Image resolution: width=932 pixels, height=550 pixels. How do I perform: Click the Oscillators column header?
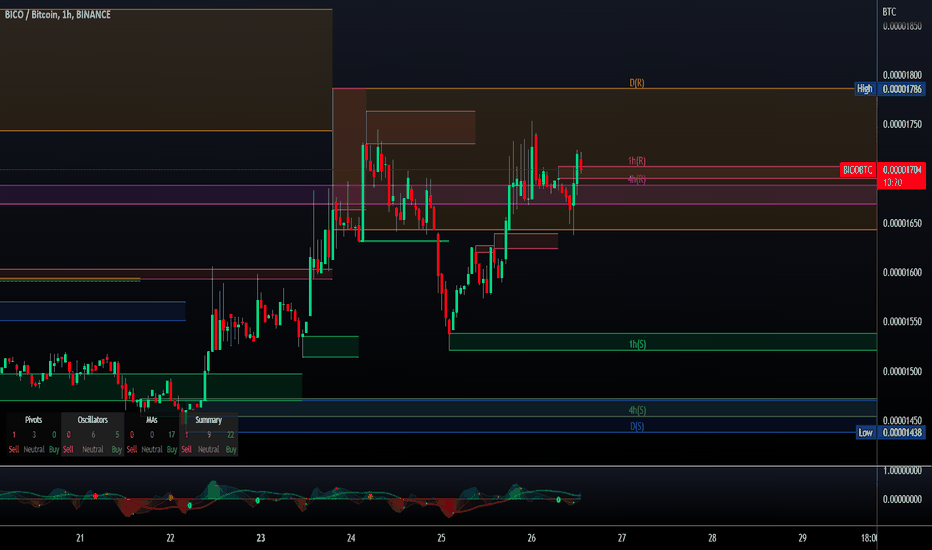(93, 420)
